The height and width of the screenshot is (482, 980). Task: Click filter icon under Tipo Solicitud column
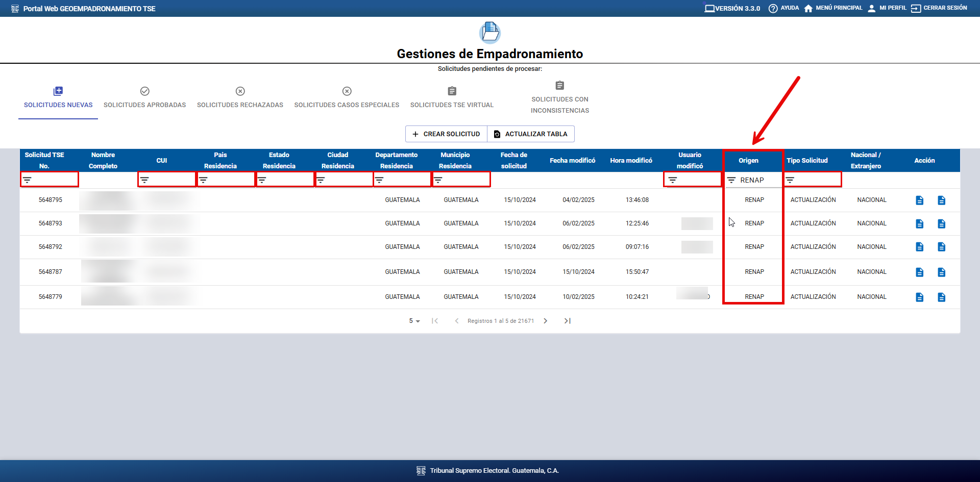click(x=790, y=180)
